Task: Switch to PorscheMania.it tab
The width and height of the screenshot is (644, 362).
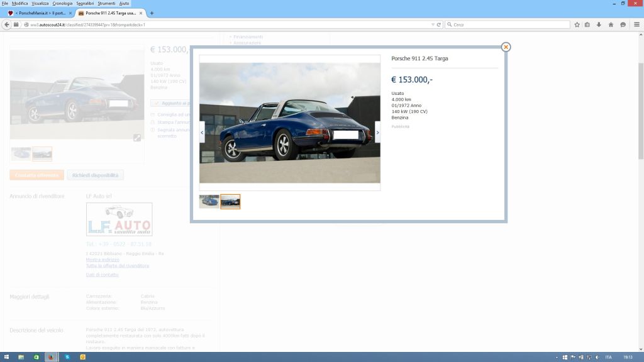Action: tap(40, 13)
